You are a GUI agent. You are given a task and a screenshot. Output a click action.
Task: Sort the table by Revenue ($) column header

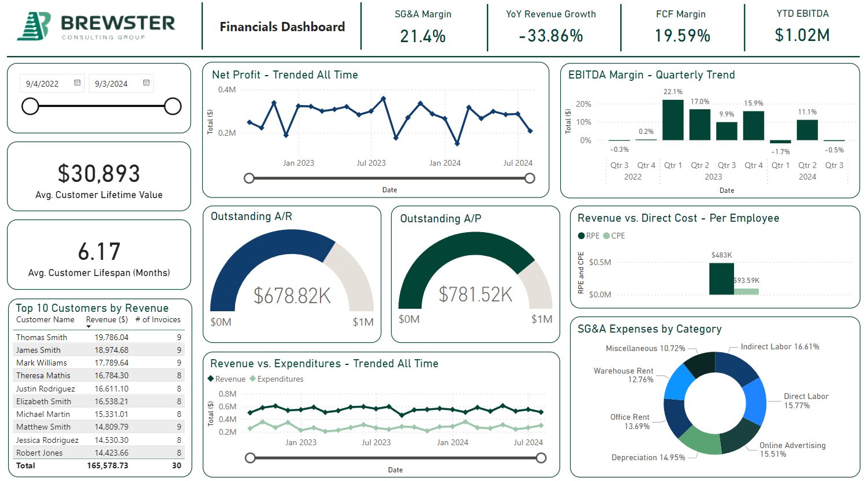click(x=107, y=320)
